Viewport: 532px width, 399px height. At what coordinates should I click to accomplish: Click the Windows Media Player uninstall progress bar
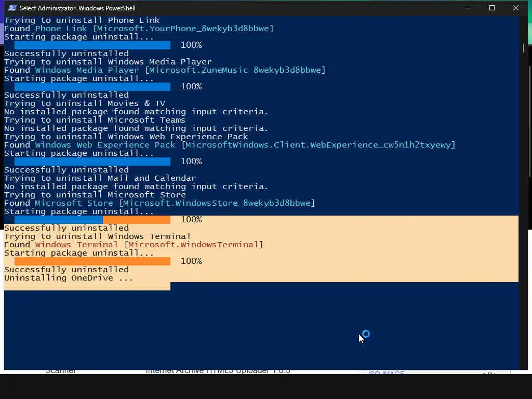(92, 87)
